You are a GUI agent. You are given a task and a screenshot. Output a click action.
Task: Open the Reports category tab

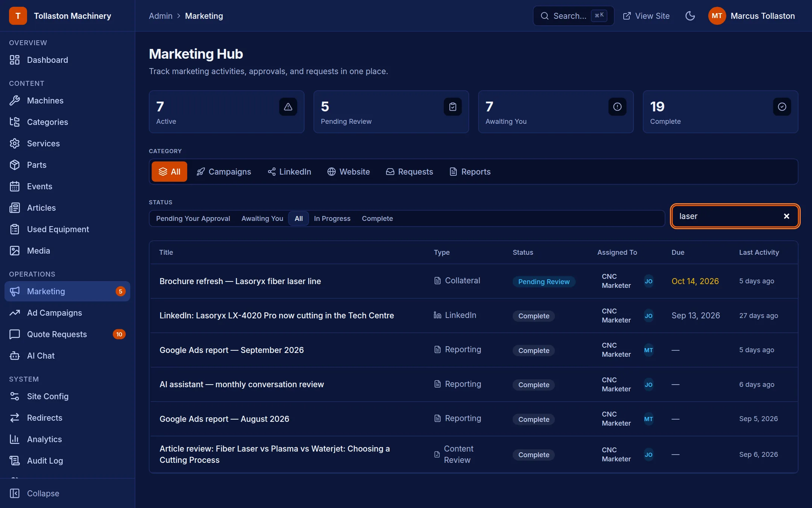pos(470,172)
